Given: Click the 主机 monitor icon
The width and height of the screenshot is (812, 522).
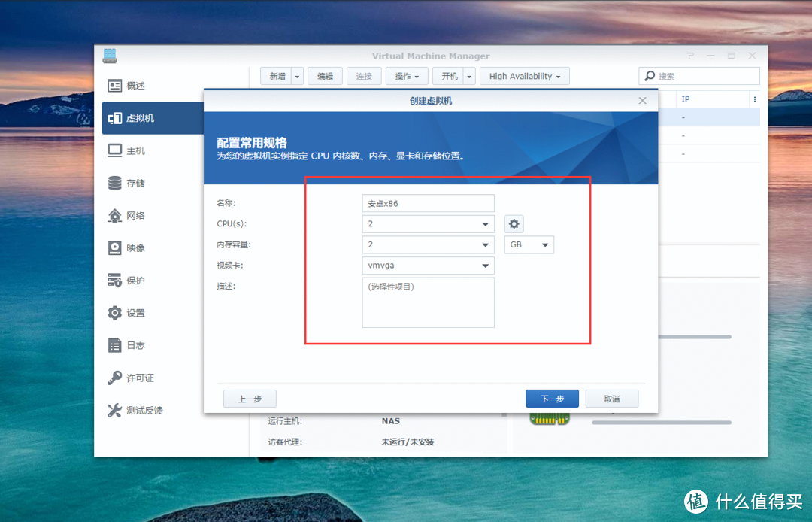Looking at the screenshot, I should [x=114, y=150].
